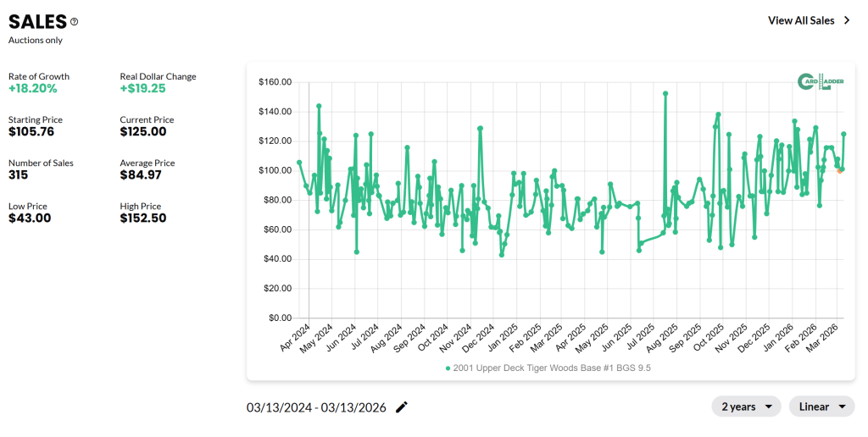Click the $125.00 Current Price value
868x437 pixels.
tap(142, 131)
